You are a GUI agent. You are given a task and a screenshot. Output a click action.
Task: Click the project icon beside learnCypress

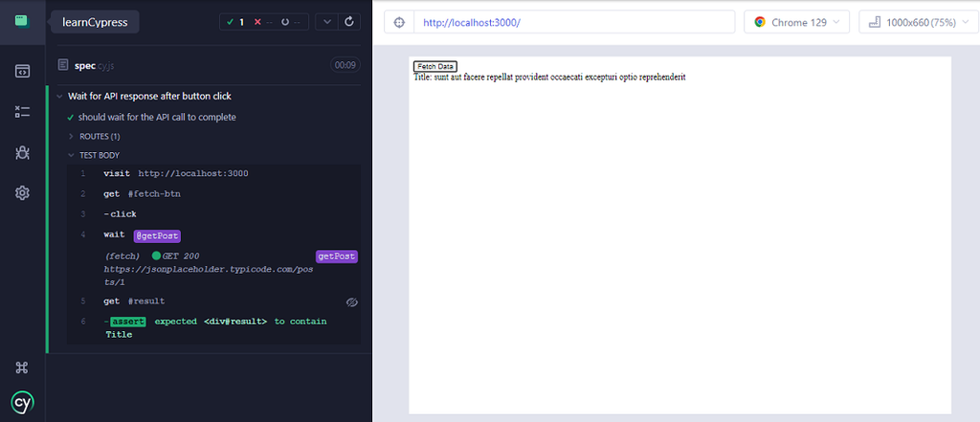(23, 21)
